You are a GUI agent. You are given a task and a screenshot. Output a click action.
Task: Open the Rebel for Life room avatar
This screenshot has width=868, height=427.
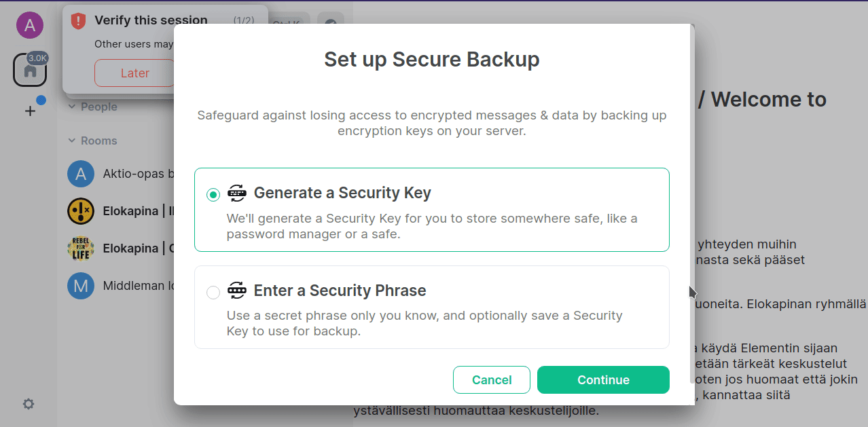(x=81, y=248)
